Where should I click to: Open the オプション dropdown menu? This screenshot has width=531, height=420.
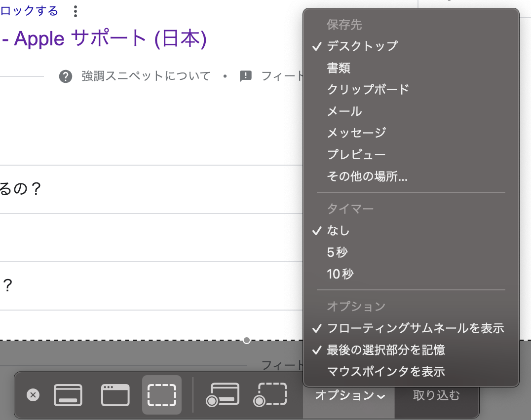coord(349,394)
